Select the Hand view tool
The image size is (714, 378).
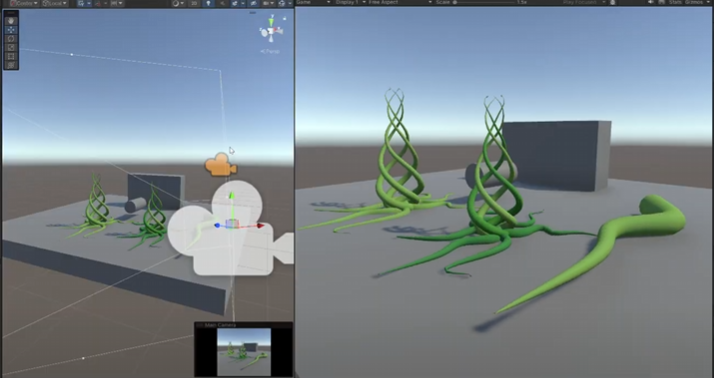[11, 21]
